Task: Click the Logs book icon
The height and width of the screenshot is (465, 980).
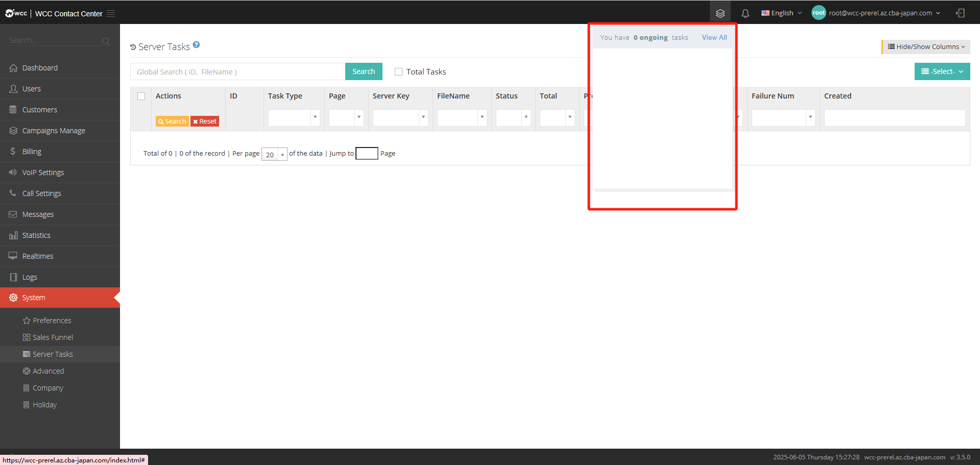Action: point(13,277)
